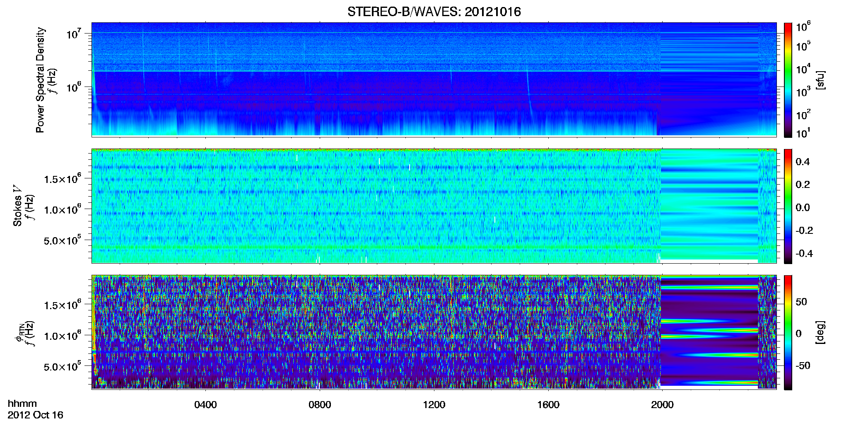
Task: Click the 5.0×10^5 tick on Stokes V axis
Action: [x=62, y=240]
